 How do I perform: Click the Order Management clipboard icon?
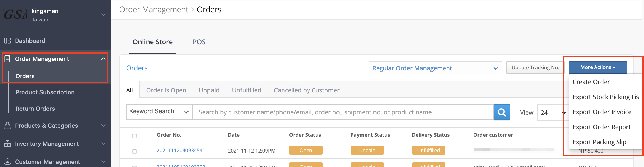pyautogui.click(x=8, y=59)
